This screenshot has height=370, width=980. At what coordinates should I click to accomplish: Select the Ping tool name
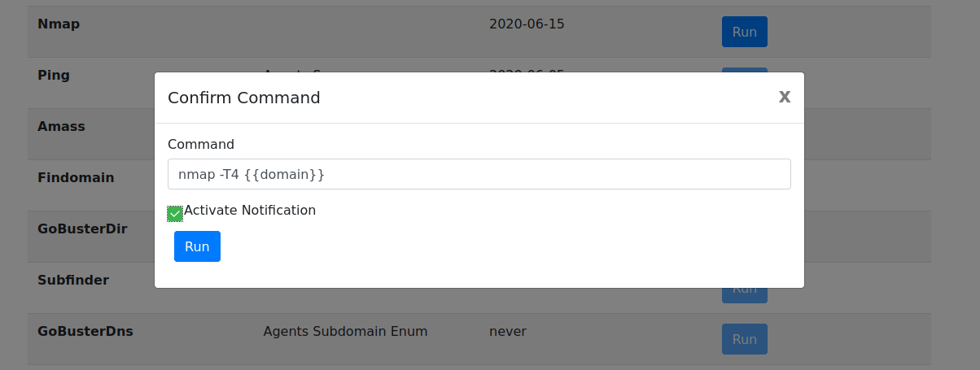click(54, 75)
